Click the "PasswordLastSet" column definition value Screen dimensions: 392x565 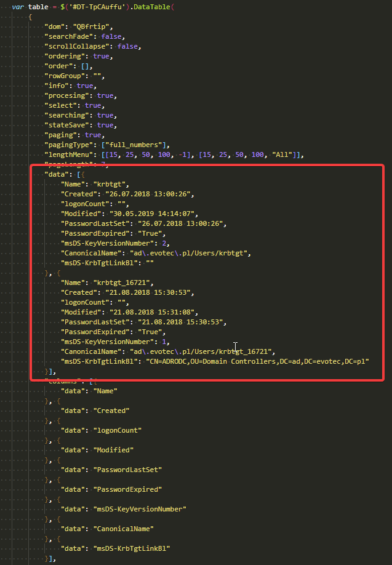pyautogui.click(x=127, y=470)
